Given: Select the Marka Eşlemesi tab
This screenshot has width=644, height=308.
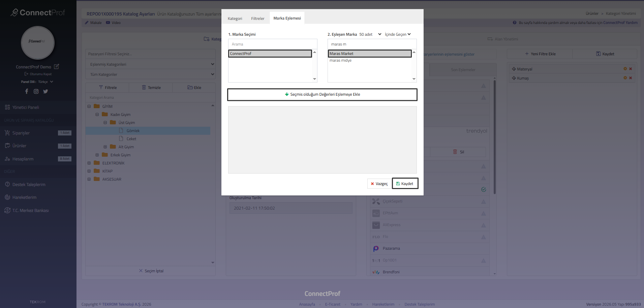Looking at the screenshot, I should point(287,18).
